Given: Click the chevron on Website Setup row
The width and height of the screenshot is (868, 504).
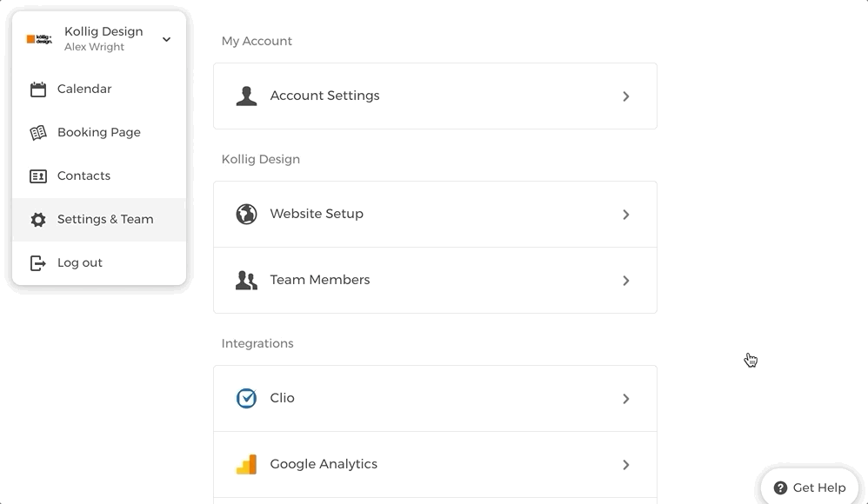Looking at the screenshot, I should click(x=626, y=215).
